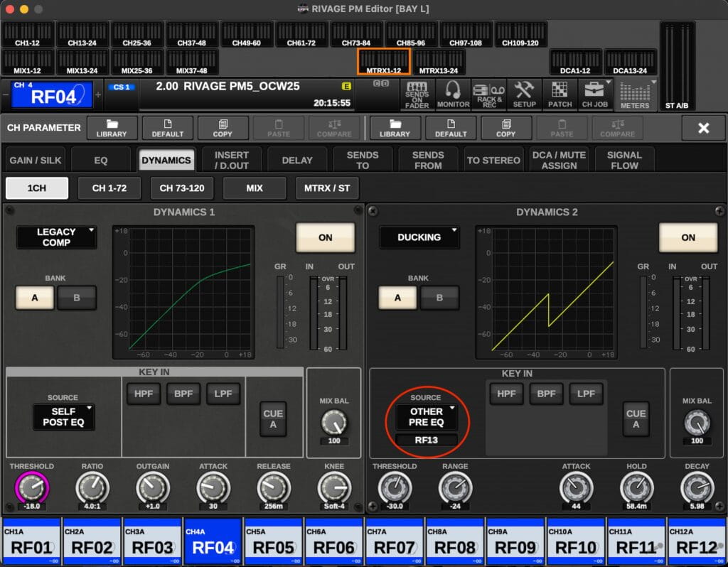Select bank B in Dynamics 1
The width and height of the screenshot is (728, 567).
click(x=77, y=298)
